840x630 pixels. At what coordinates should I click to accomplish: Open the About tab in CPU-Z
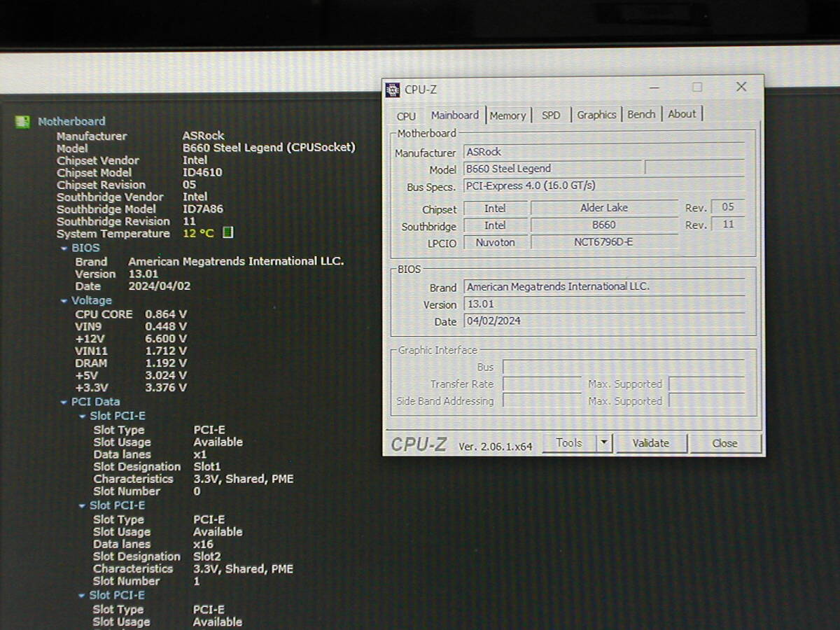click(682, 114)
